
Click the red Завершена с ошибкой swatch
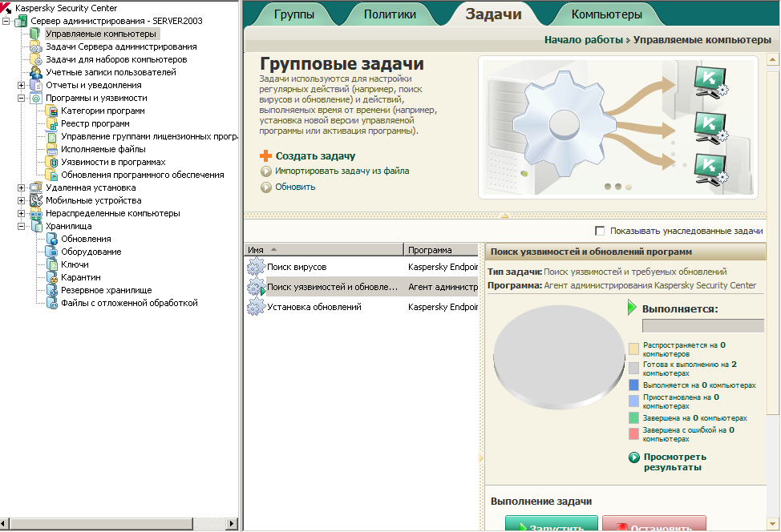[x=633, y=434]
